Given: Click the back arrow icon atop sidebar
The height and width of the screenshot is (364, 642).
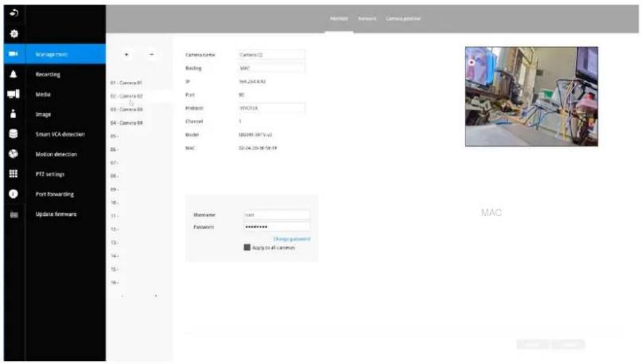Looking at the screenshot, I should [x=14, y=13].
